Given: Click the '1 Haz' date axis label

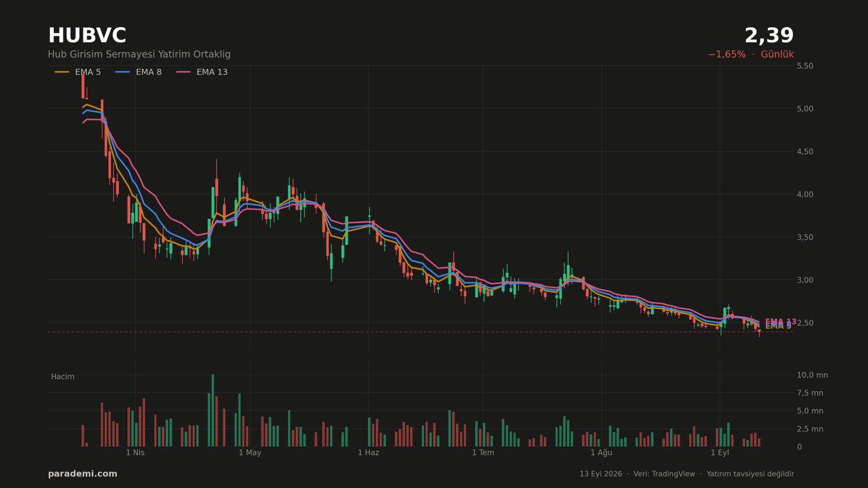Looking at the screenshot, I should pos(368,453).
